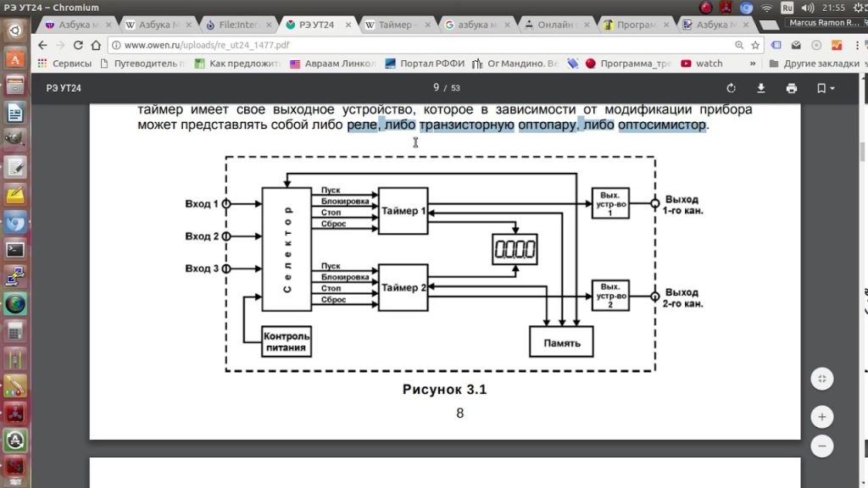Zoom in with the plus button

coord(822,417)
